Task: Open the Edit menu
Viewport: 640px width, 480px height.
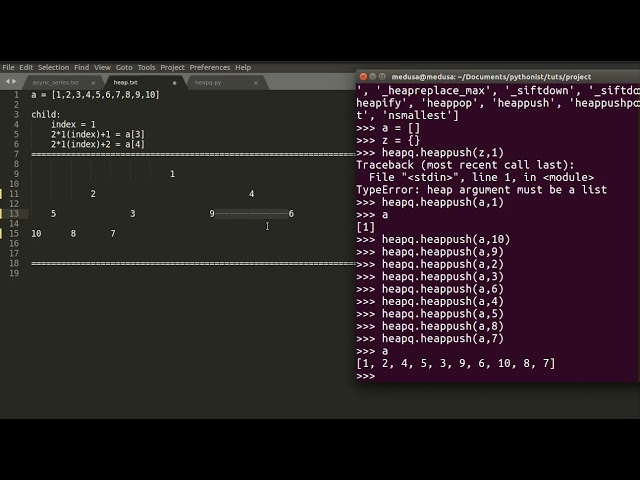Action: pyautogui.click(x=26, y=67)
